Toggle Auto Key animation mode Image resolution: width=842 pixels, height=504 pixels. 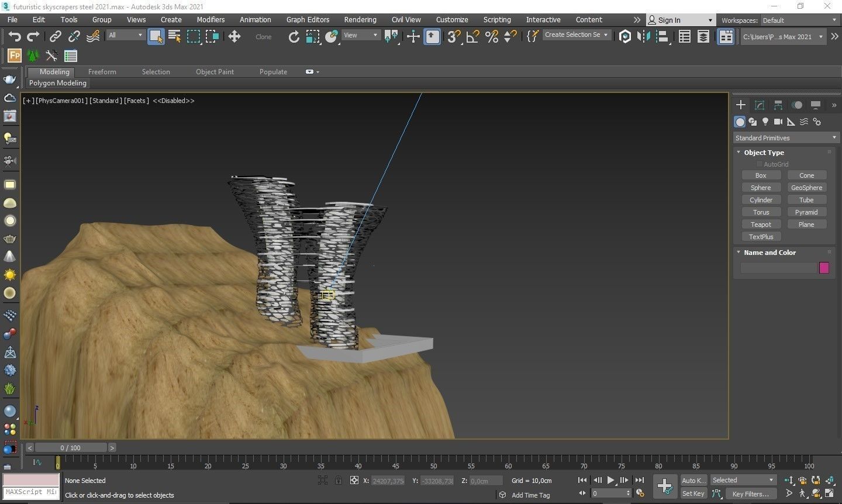[693, 480]
